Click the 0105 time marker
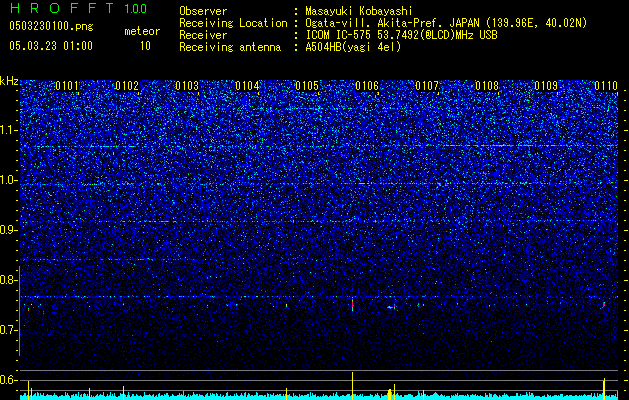 307,86
